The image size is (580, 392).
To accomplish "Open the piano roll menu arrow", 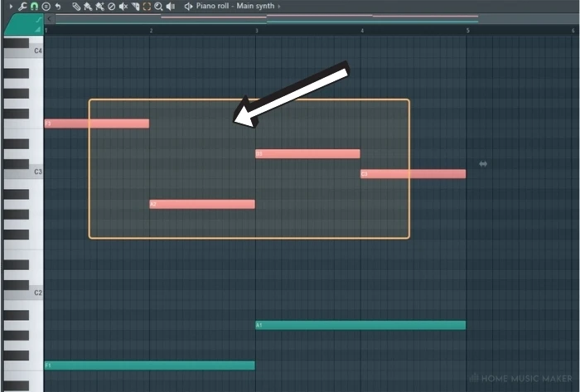I will click(x=11, y=7).
